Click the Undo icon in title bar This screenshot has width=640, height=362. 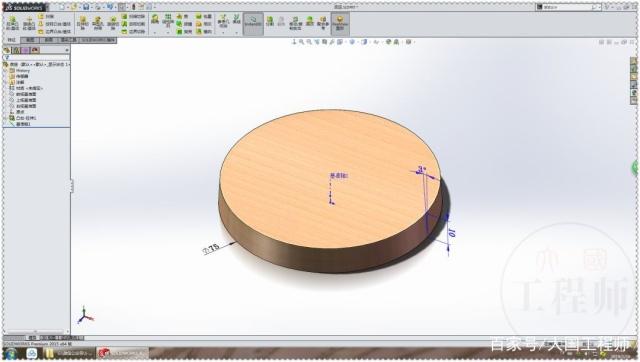(x=110, y=7)
